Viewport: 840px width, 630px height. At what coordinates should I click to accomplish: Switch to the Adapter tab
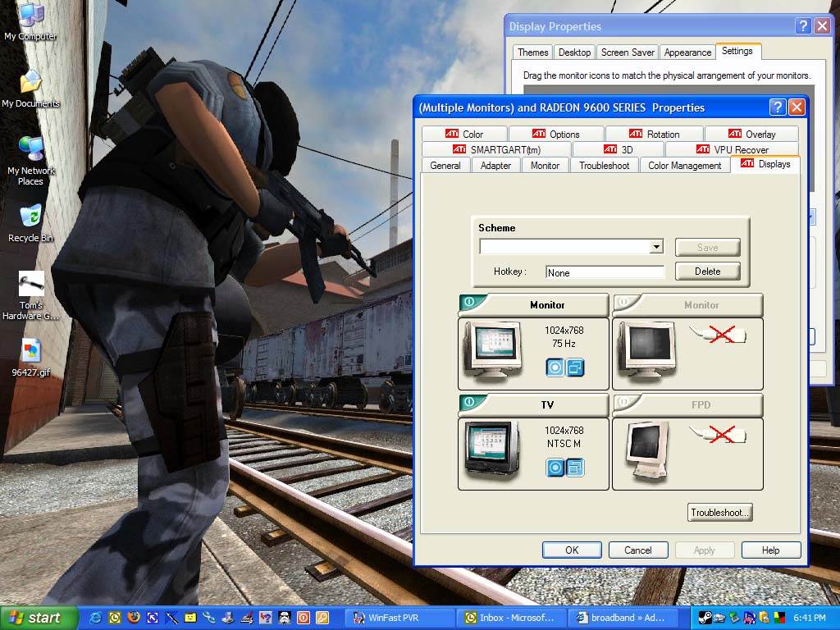[495, 166]
